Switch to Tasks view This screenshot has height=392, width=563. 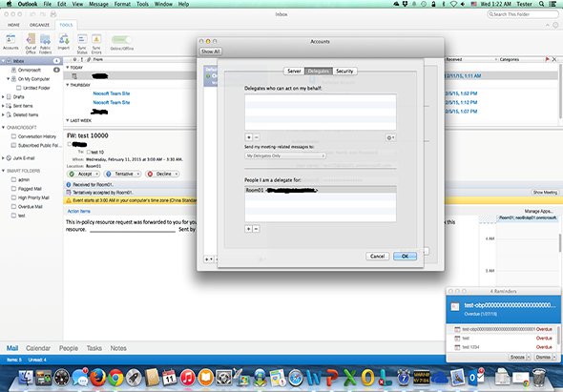(x=94, y=348)
